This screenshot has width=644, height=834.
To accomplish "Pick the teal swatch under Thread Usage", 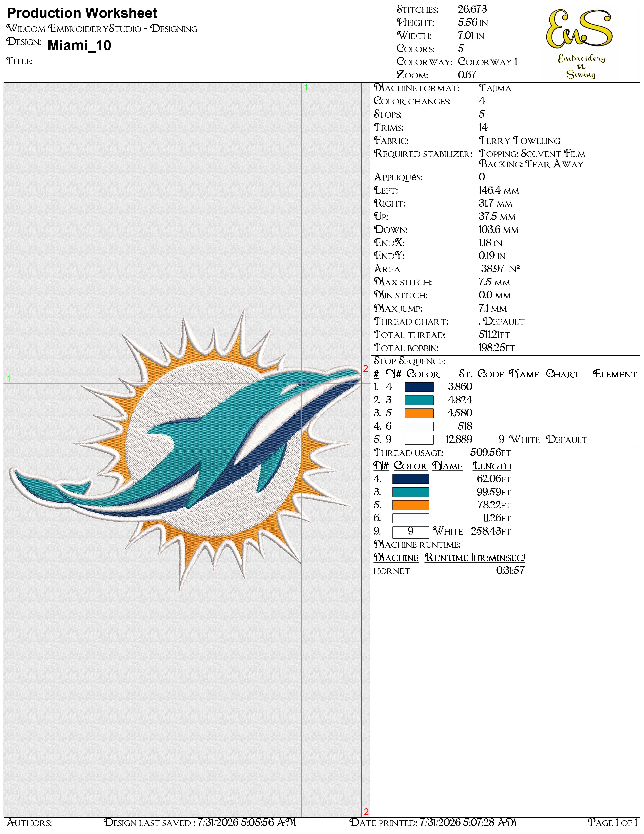I will point(410,492).
